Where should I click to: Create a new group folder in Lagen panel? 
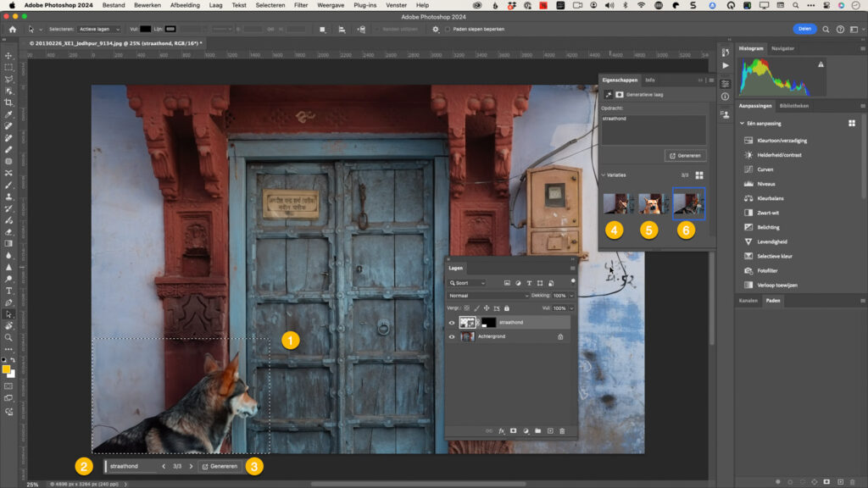click(x=537, y=431)
